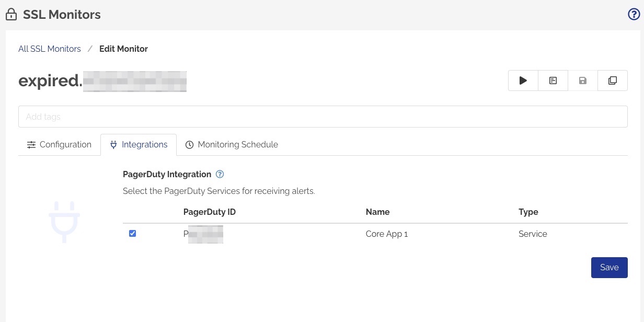The image size is (644, 322).
Task: Save the PagerDuty integration settings
Action: [x=609, y=267]
